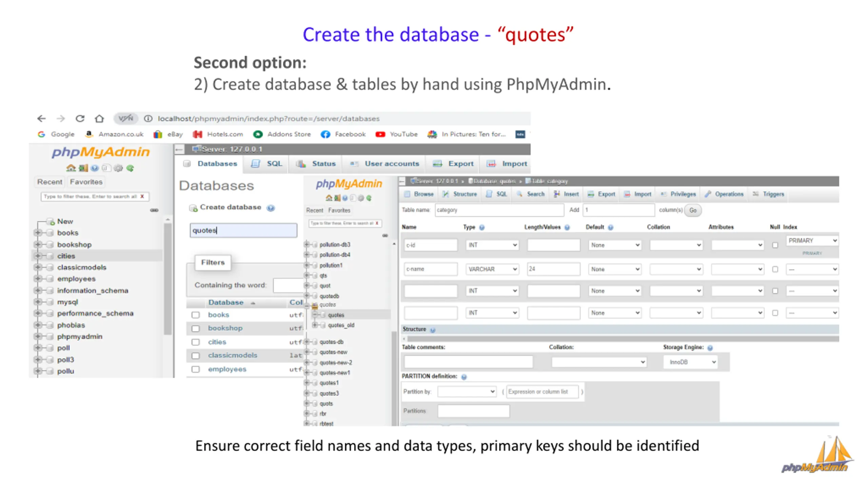Open the VARCHAR type dropdown
868x488 pixels.
click(492, 269)
